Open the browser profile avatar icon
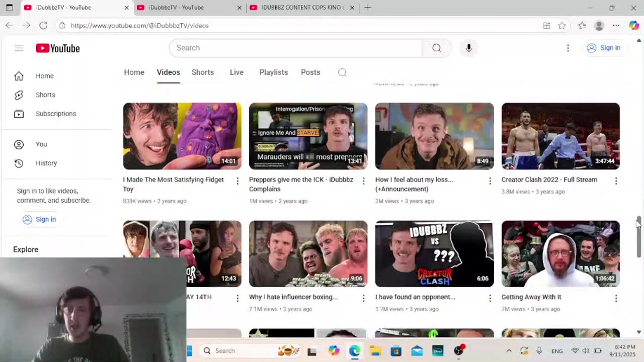The image size is (644, 362). (599, 26)
